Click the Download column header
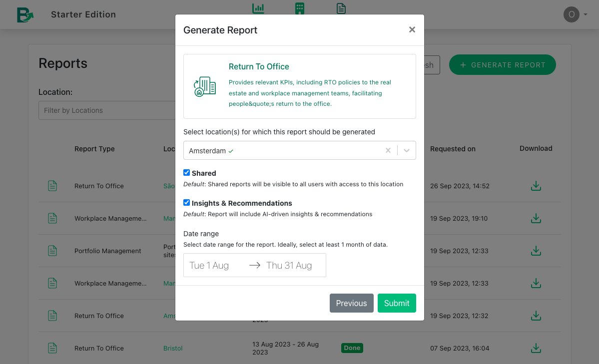The width and height of the screenshot is (599, 364). pyautogui.click(x=536, y=148)
